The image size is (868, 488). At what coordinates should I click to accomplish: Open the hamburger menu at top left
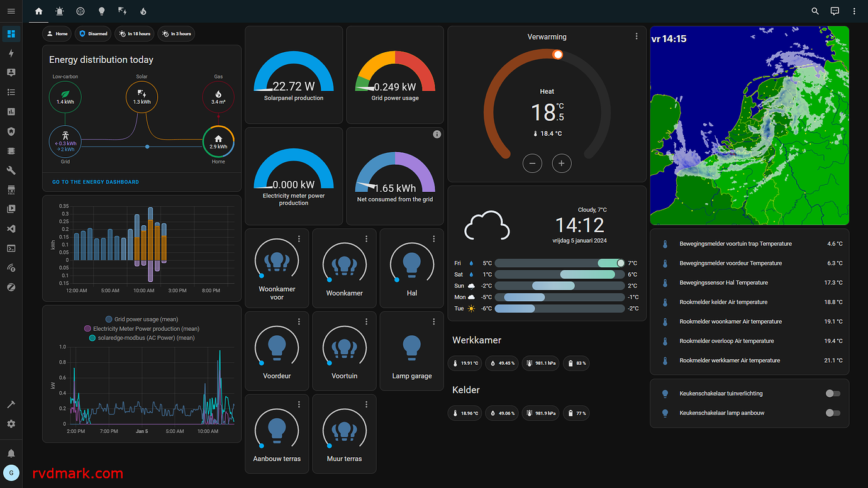11,11
